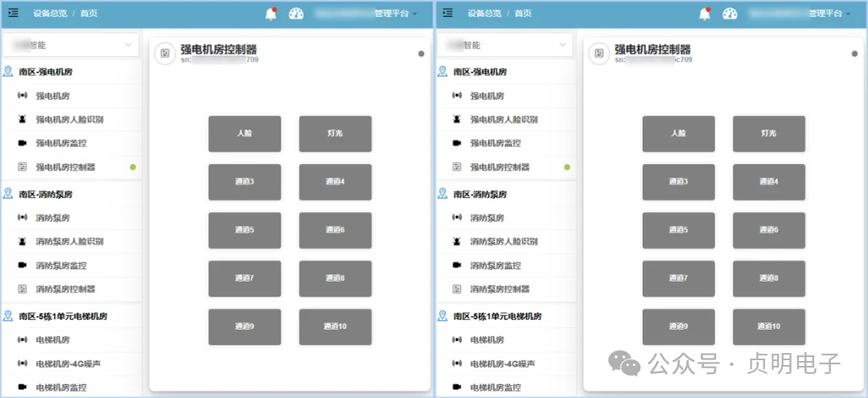The height and width of the screenshot is (398, 868).
Task: Toggle 人脸 channel in right screenshot
Action: 678,133
